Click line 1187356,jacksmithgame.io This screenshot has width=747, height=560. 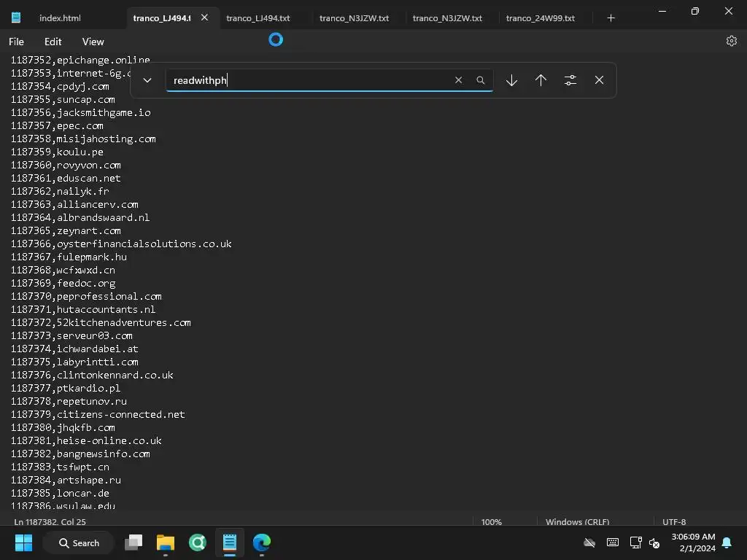click(80, 112)
